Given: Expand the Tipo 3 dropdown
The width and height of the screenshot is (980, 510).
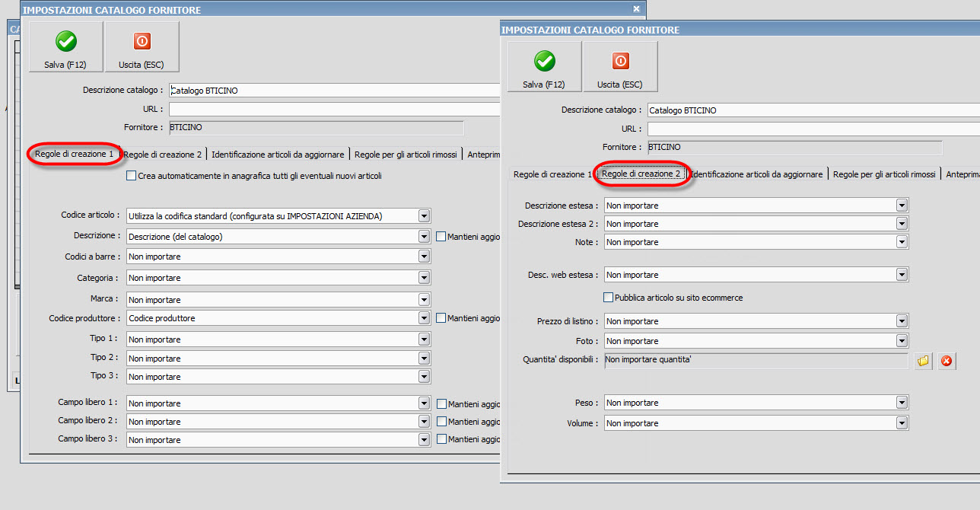Looking at the screenshot, I should click(425, 377).
